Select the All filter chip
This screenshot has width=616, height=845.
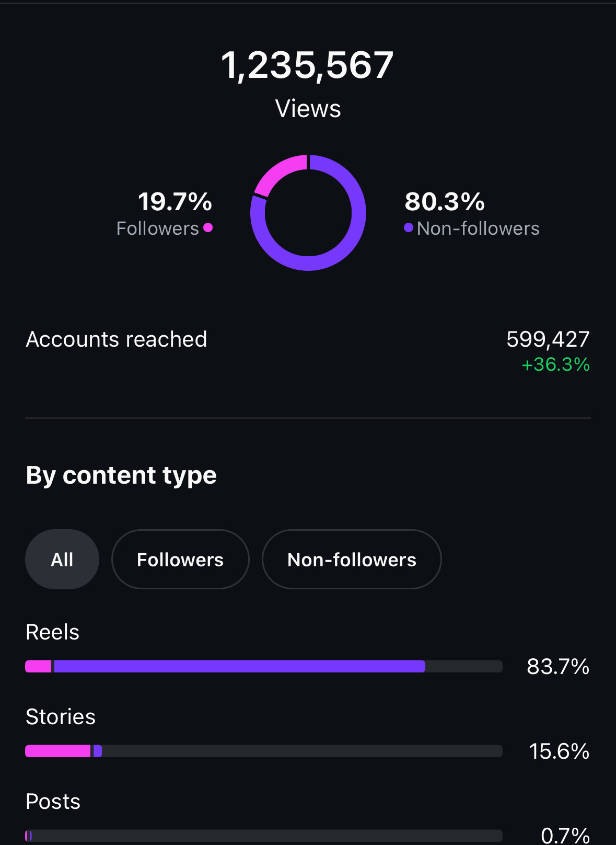tap(62, 559)
